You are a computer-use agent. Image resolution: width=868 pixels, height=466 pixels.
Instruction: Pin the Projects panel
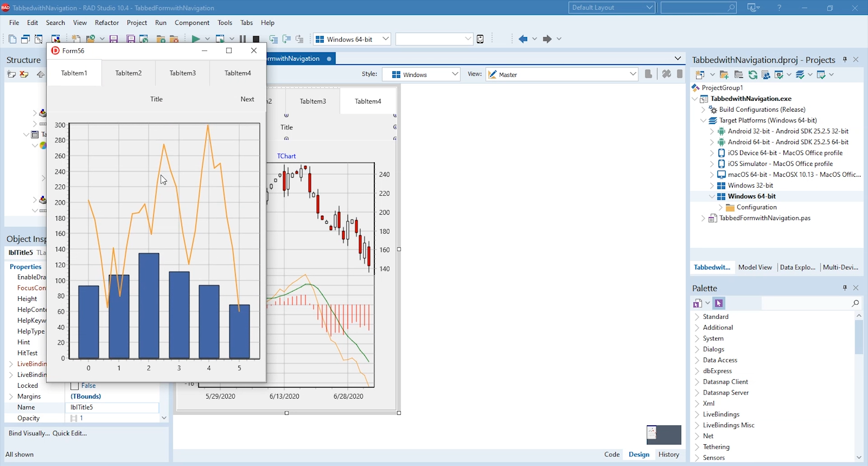pyautogui.click(x=845, y=60)
